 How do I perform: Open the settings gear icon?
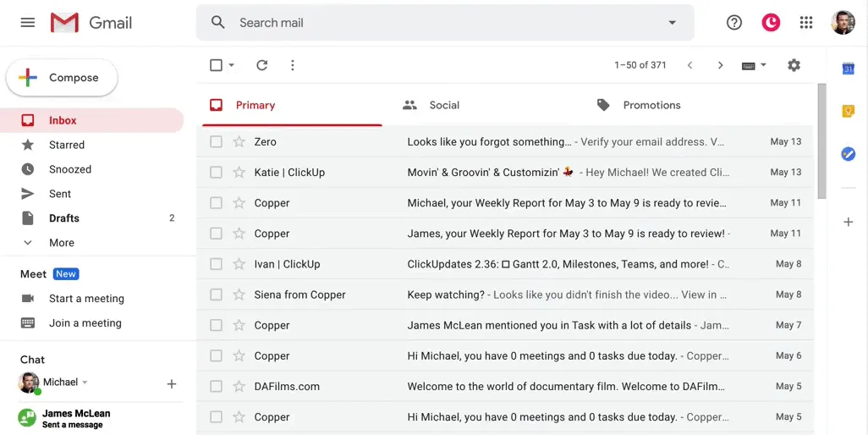tap(794, 65)
